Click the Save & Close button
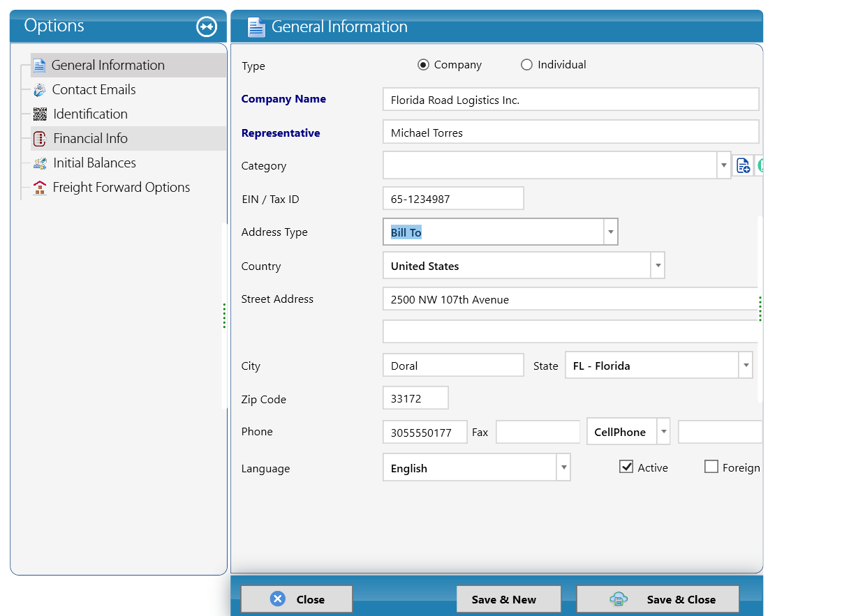 (x=658, y=599)
